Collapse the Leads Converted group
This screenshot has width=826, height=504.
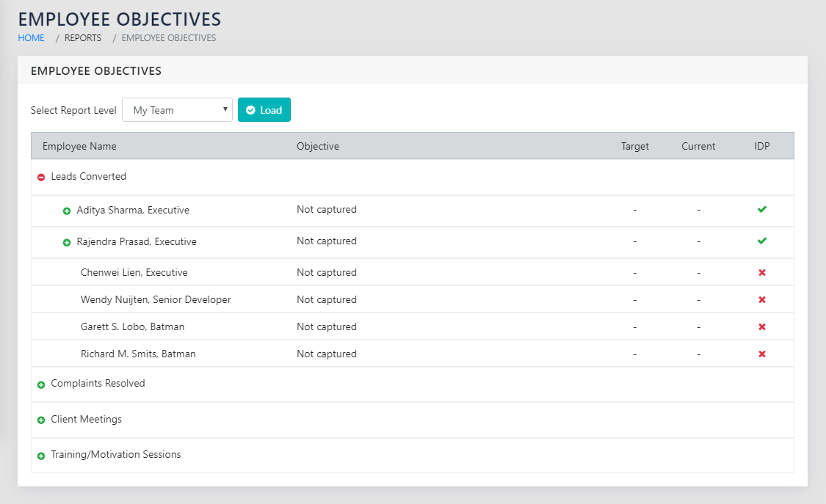pos(41,178)
